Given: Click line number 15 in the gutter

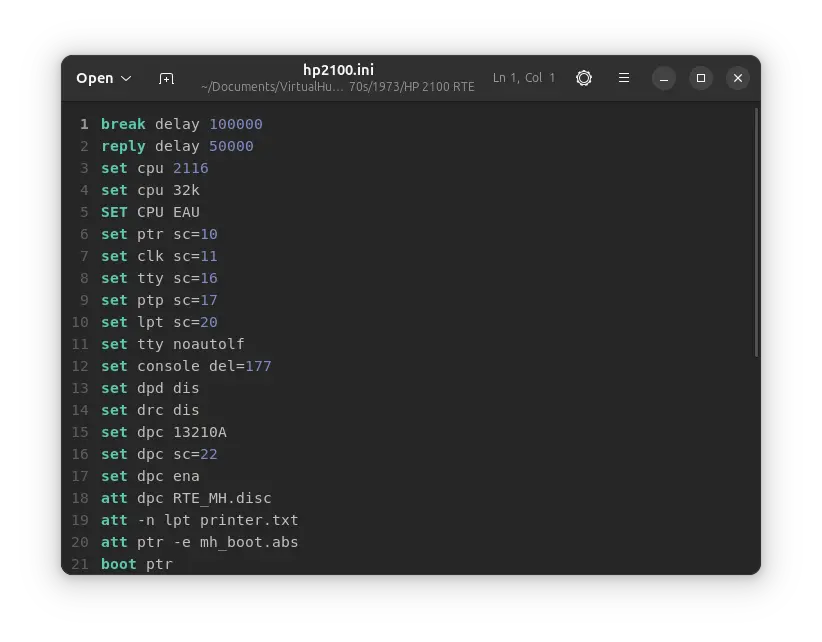Looking at the screenshot, I should coord(80,432).
